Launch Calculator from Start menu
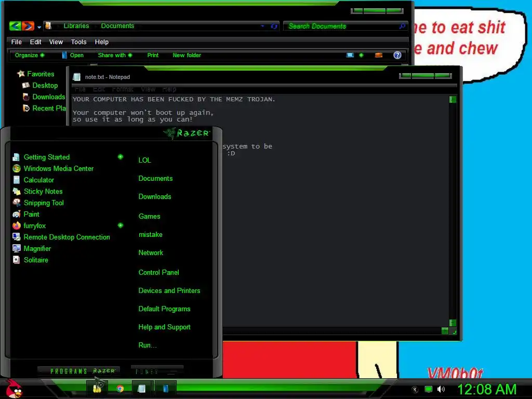The height and width of the screenshot is (399, 532). 38,180
